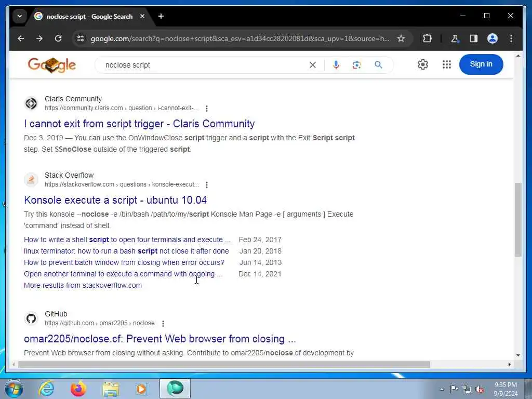Image resolution: width=532 pixels, height=399 pixels.
Task: Open Windows Media Player from taskbar
Action: point(142,389)
